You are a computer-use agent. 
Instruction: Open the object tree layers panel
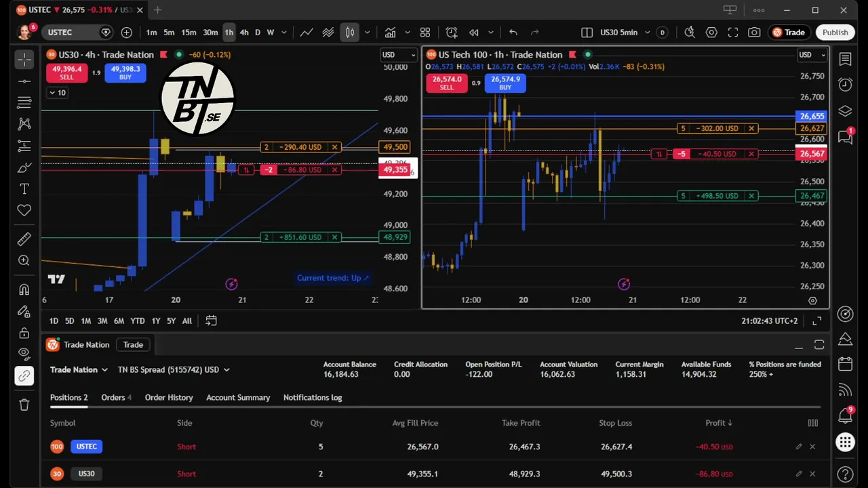[x=845, y=110]
